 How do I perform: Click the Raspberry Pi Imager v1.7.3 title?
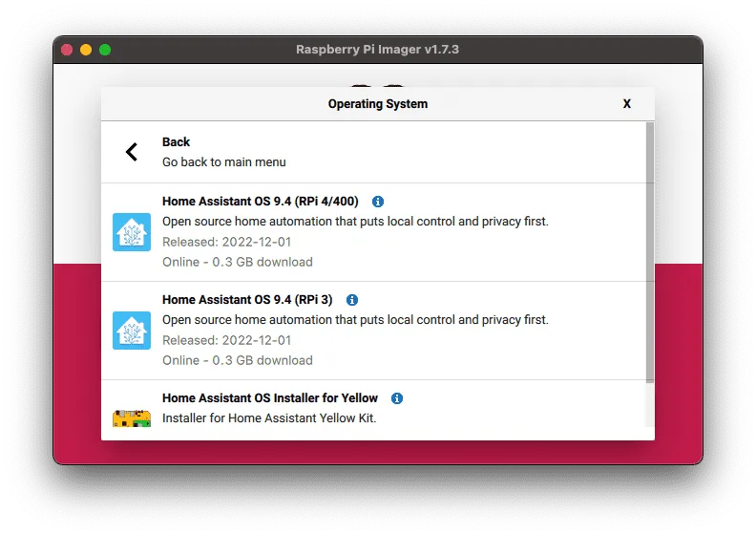click(x=377, y=50)
